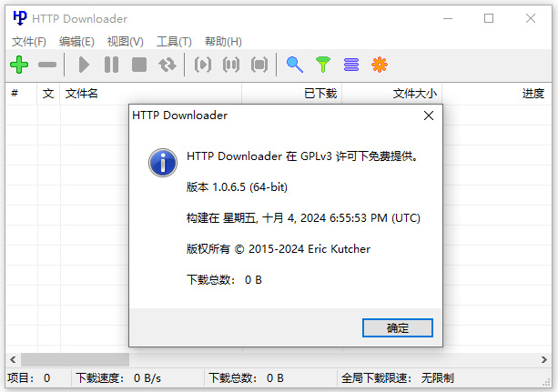Click the GPLv3 license line in dialog
Screen dimensions: 558x392
tap(302, 156)
